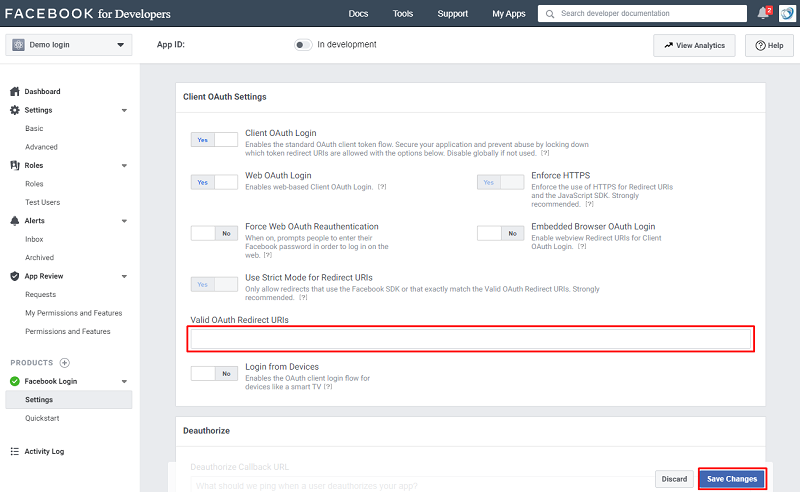Screen dimensions: 800x492
Task: Open the Tools menu
Action: point(403,14)
